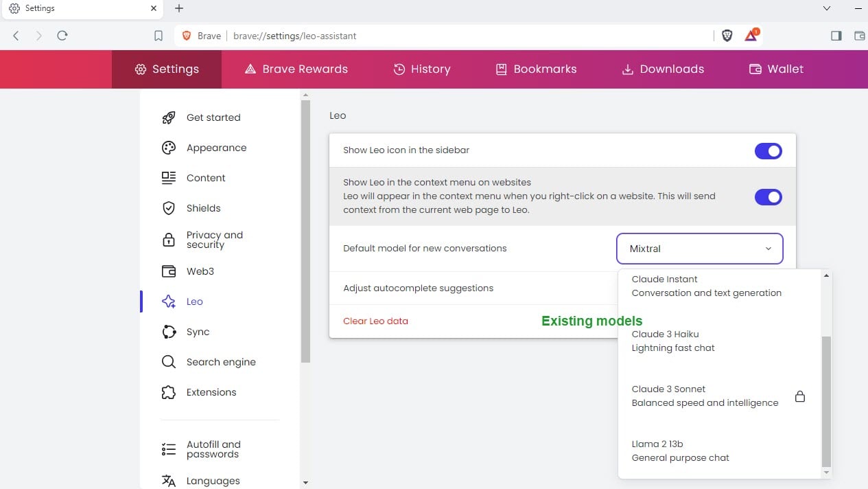Click the settings sidebar scroll down arrow
Image resolution: width=868 pixels, height=489 pixels.
click(305, 483)
